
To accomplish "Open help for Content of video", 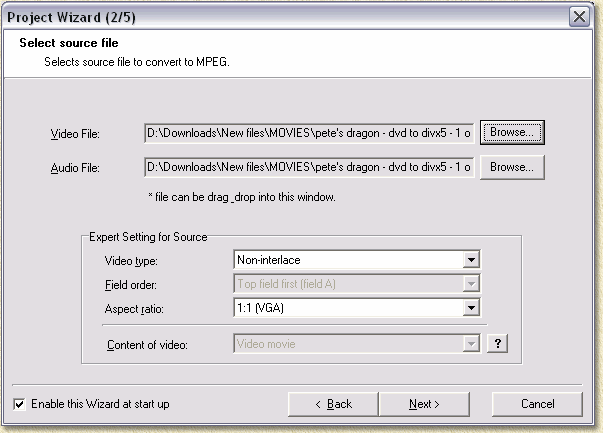I will [x=498, y=343].
